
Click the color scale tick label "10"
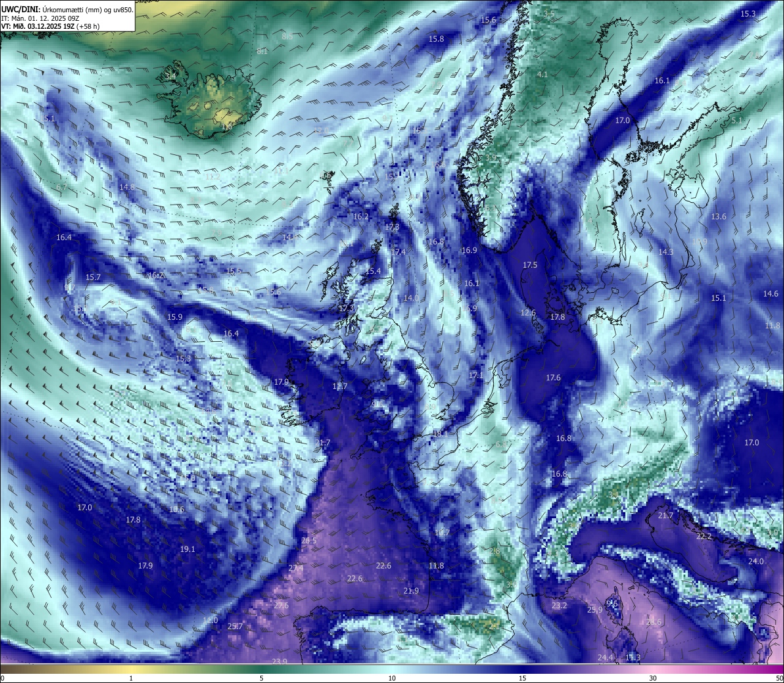392,678
